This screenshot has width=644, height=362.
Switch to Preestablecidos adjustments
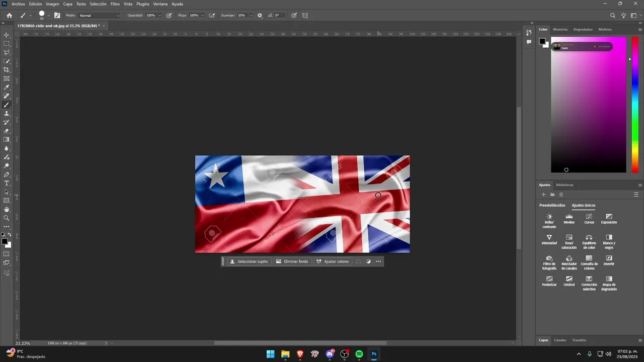click(x=552, y=205)
